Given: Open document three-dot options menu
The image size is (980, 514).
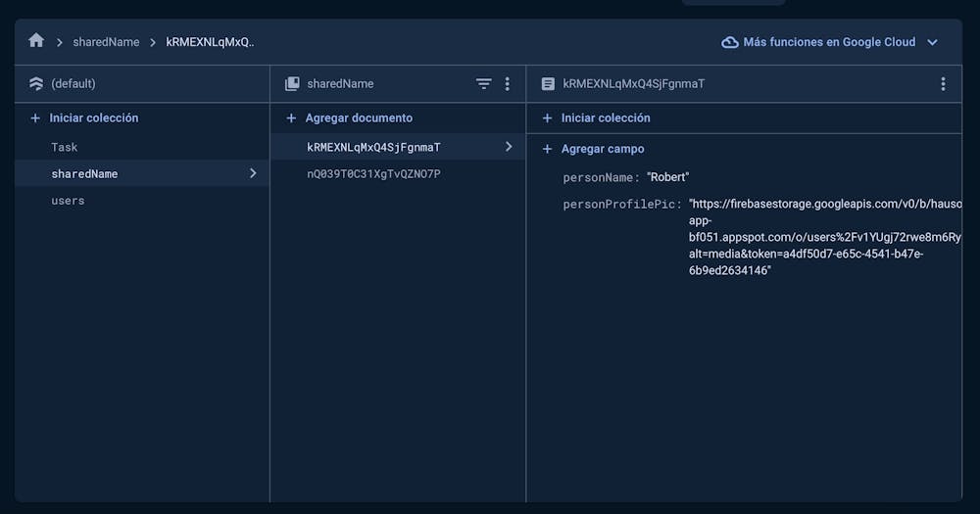Looking at the screenshot, I should [943, 84].
